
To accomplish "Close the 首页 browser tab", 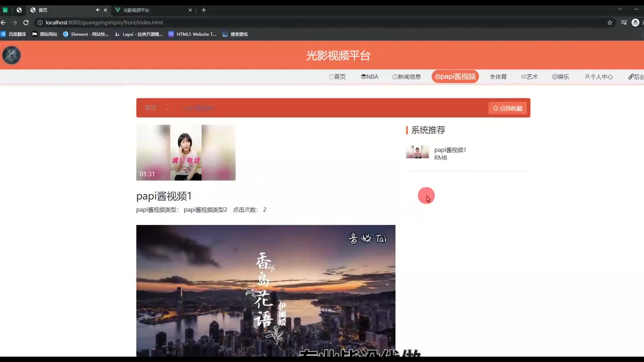I will coord(105,10).
